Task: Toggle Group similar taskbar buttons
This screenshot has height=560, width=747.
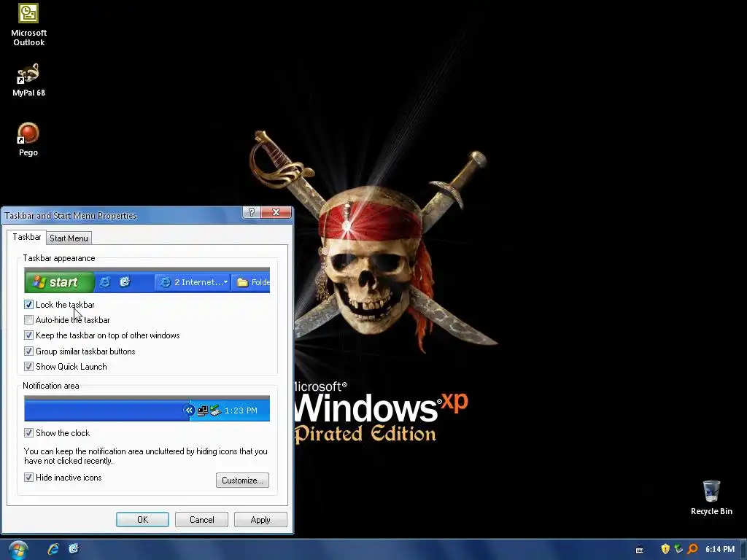Action: point(28,351)
